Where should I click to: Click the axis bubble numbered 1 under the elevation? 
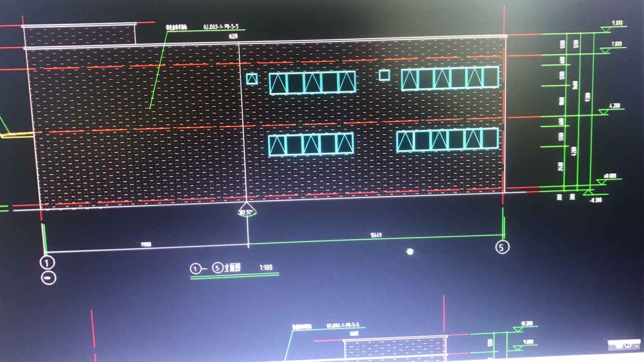pyautogui.click(x=47, y=263)
